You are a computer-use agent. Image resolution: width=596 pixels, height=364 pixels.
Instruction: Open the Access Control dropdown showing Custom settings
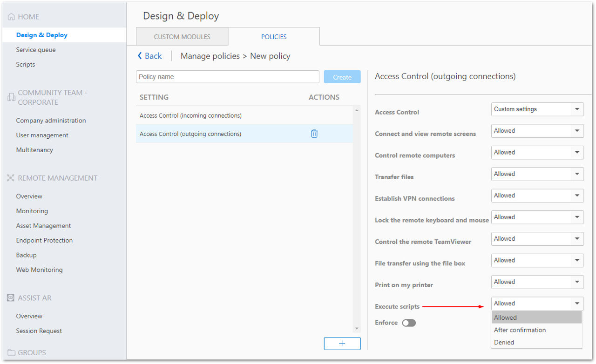click(x=537, y=109)
